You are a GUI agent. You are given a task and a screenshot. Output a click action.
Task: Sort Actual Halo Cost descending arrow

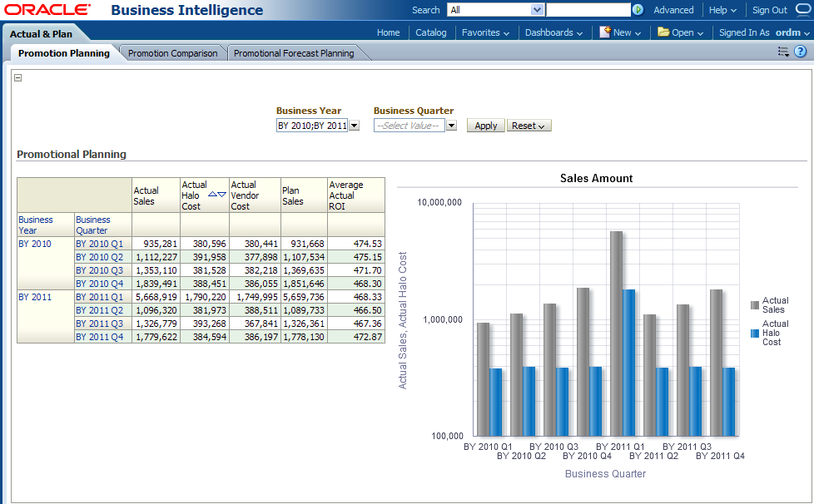tap(221, 195)
